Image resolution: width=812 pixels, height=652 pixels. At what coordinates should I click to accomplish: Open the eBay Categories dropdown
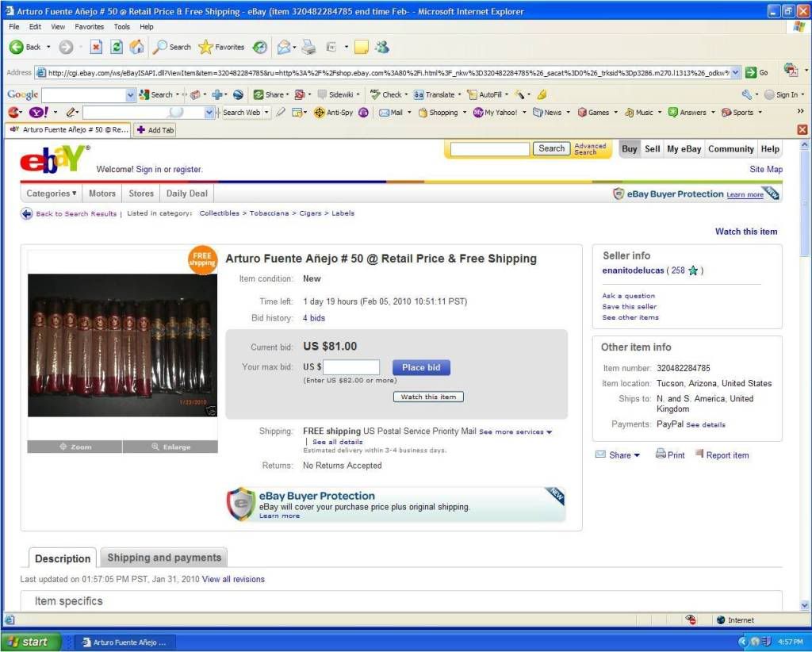click(52, 194)
